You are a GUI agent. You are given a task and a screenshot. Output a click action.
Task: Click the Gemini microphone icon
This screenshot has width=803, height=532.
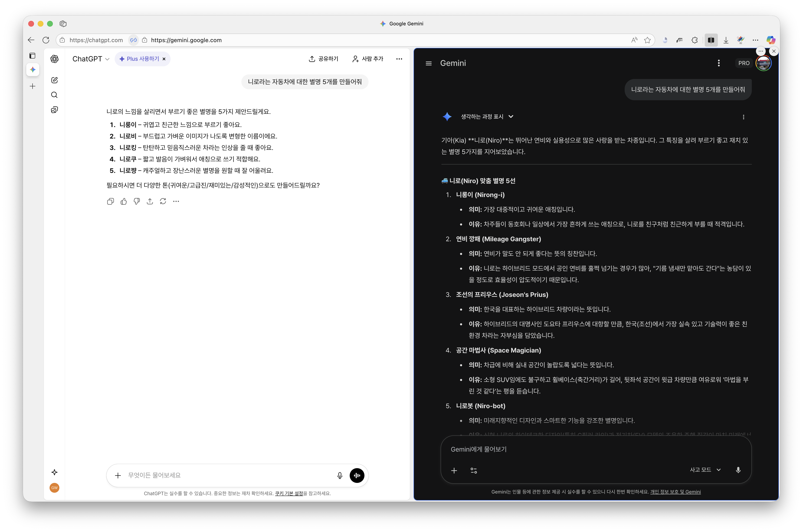738,470
